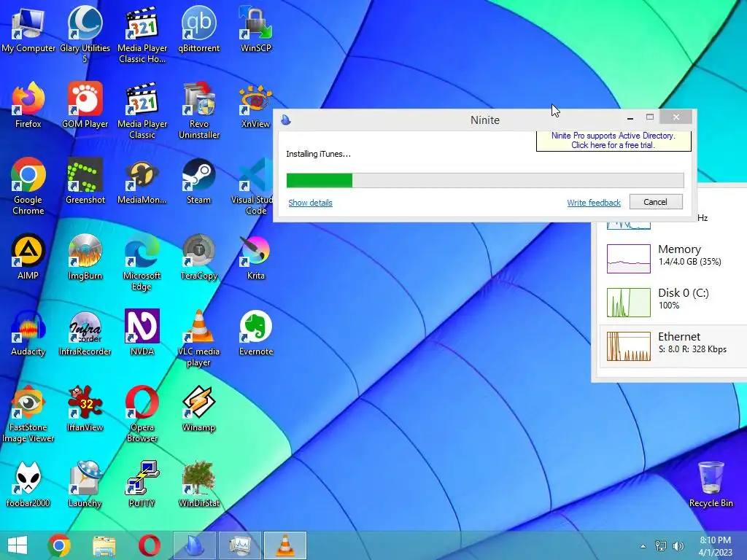This screenshot has height=560, width=747.
Task: Select Memory in Task Manager panel
Action: click(x=673, y=259)
